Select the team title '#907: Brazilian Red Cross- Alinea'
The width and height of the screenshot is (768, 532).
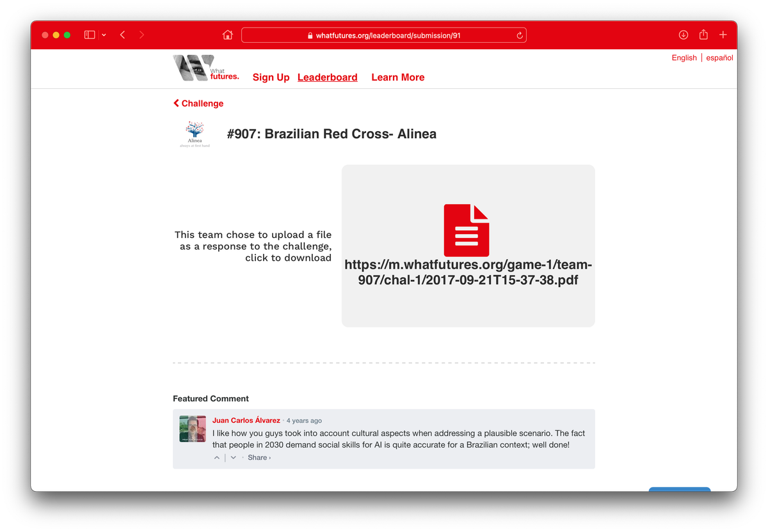point(332,134)
